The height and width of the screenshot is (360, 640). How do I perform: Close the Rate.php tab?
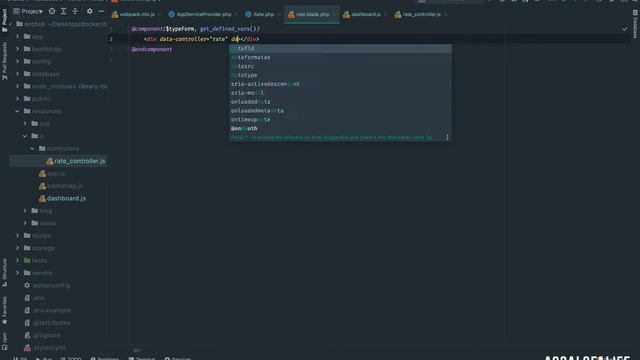tap(279, 15)
